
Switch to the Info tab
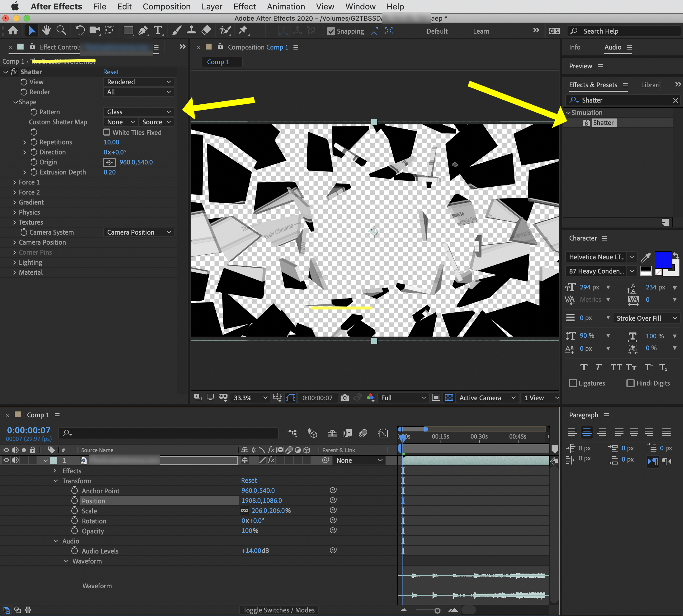tap(574, 47)
